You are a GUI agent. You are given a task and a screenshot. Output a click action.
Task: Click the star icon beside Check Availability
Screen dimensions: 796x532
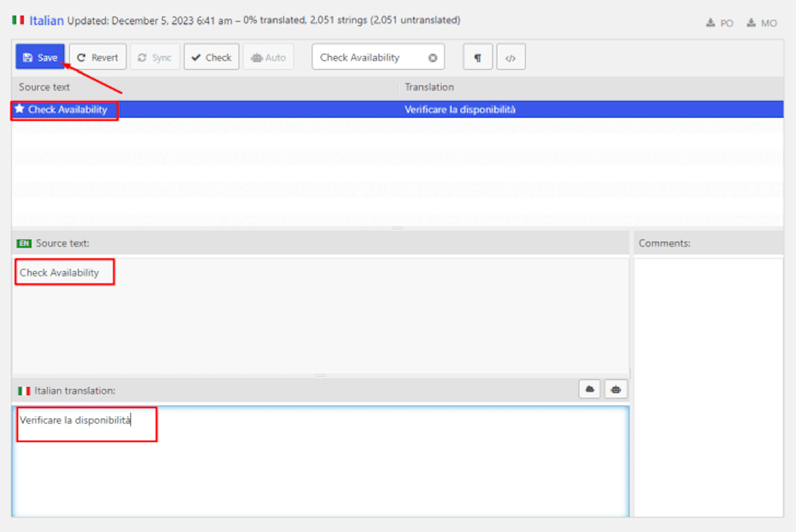[20, 109]
